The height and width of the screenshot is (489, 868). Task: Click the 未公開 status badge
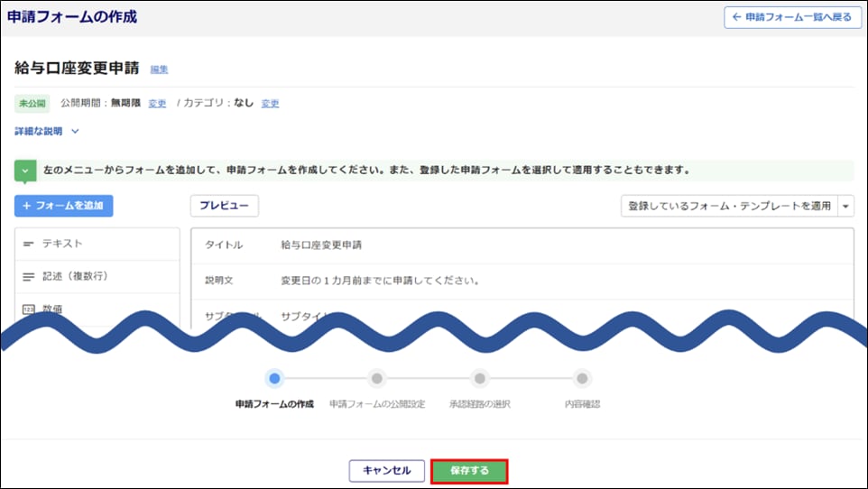32,104
